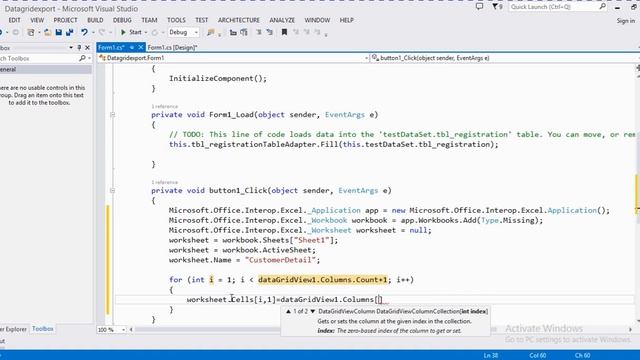Open the Toolbox window options dropdown
This screenshot has width=640, height=360.
point(71,47)
